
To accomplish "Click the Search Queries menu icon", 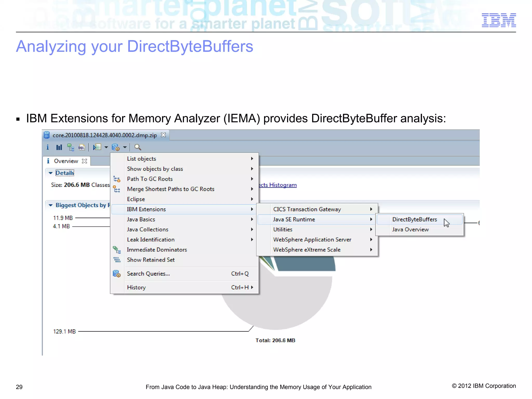I will pyautogui.click(x=117, y=274).
